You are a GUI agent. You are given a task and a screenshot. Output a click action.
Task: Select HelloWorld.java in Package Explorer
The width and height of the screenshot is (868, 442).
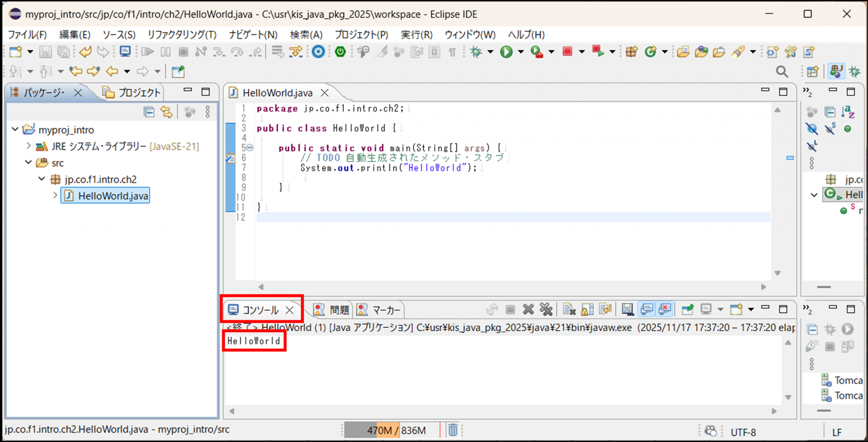[113, 196]
